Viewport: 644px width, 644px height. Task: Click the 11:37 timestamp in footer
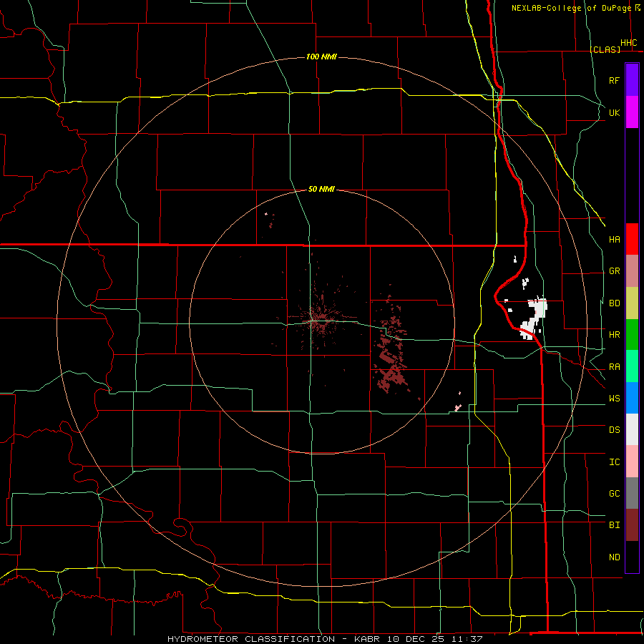[466, 639]
